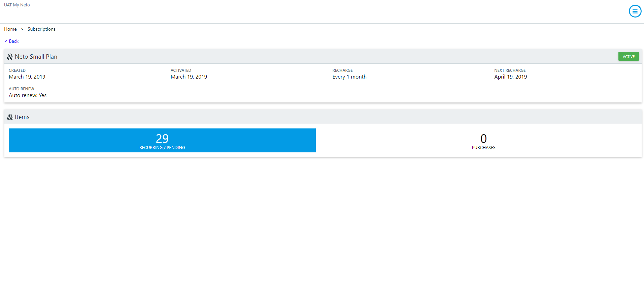Go back using the Back link
The height and width of the screenshot is (297, 644).
click(12, 41)
